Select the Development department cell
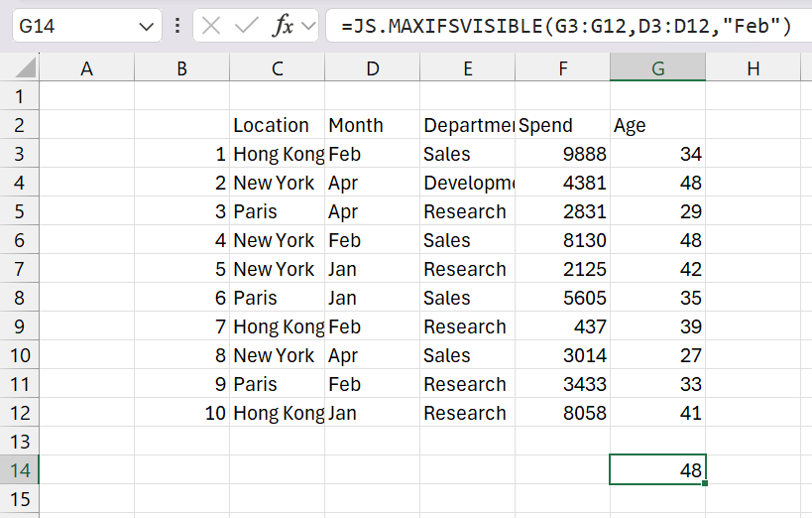The image size is (812, 518). coord(467,183)
